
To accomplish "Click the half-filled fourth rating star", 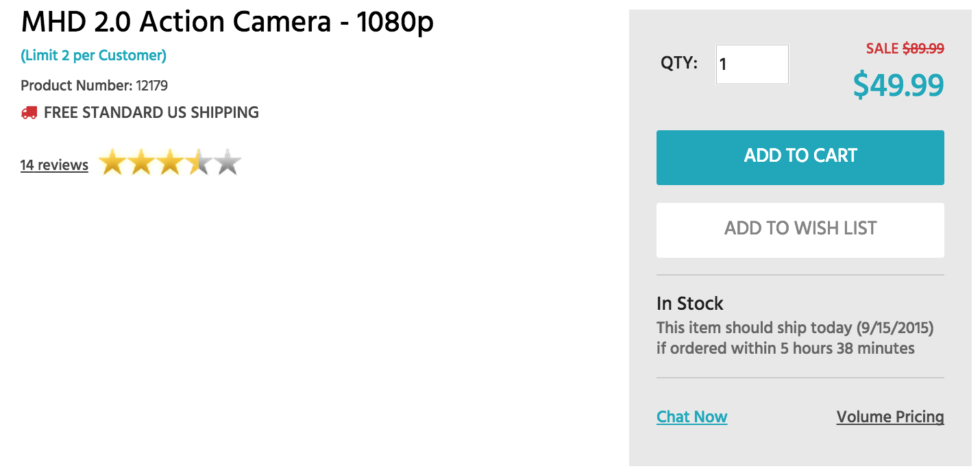I will (x=199, y=163).
